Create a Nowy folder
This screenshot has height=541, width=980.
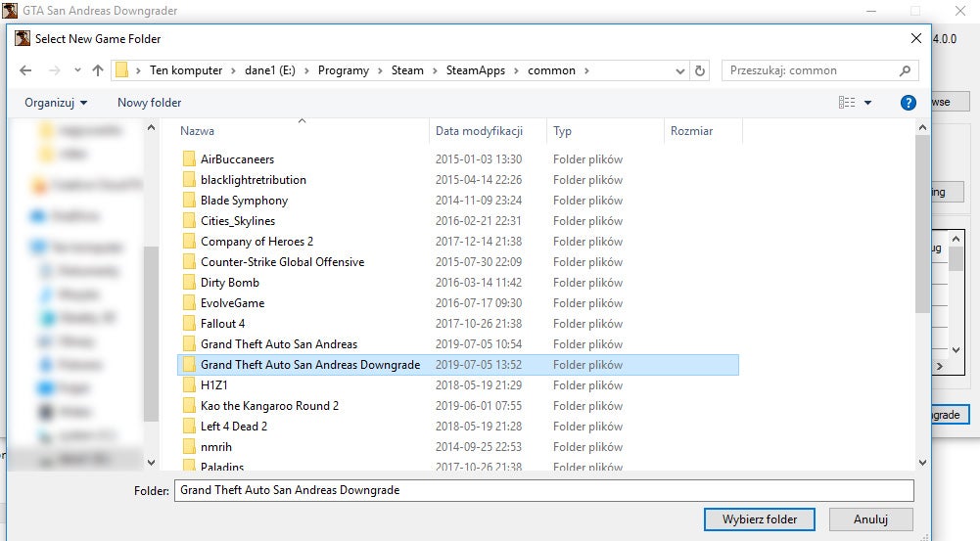[150, 103]
